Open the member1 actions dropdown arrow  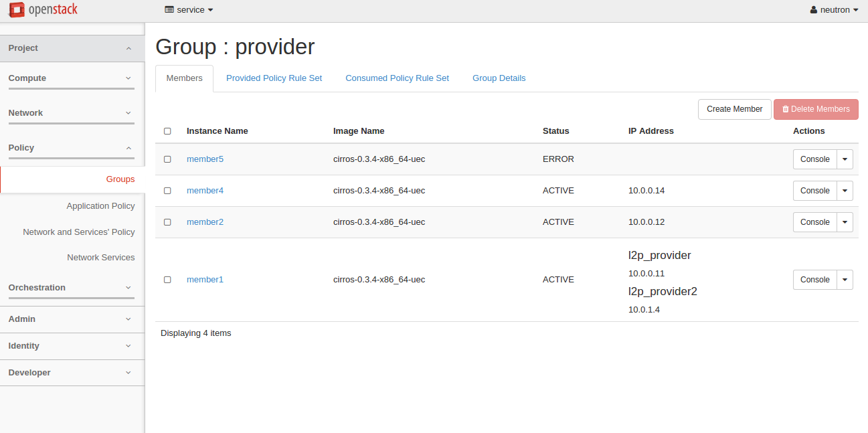tap(845, 280)
